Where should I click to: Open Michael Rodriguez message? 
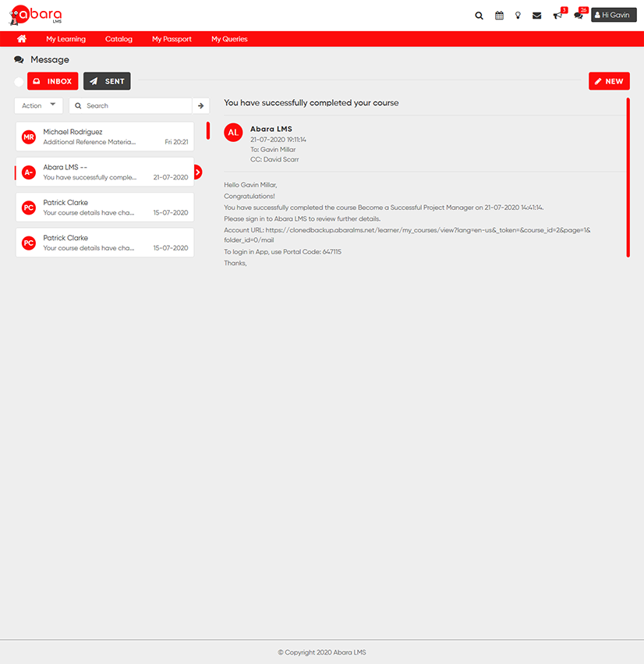(105, 137)
